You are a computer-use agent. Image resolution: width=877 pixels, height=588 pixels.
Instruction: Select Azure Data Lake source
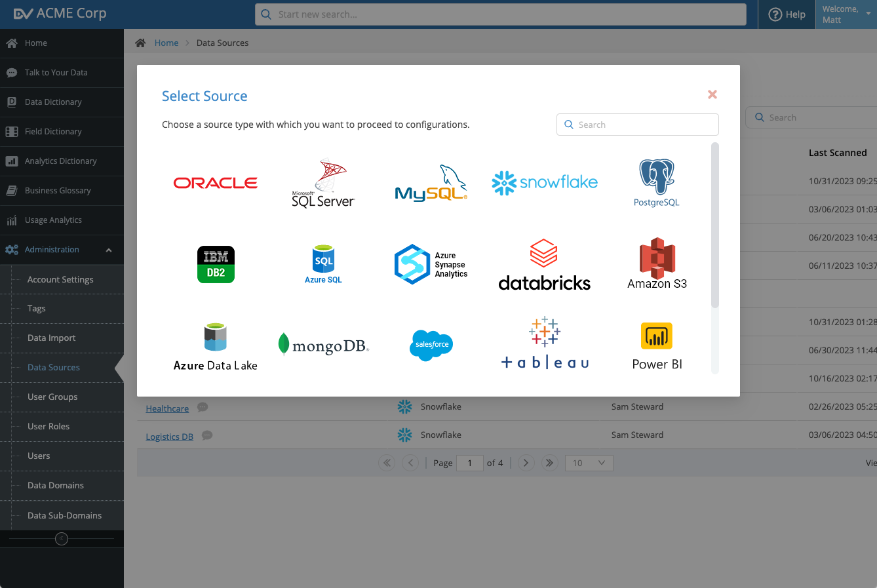(x=215, y=347)
